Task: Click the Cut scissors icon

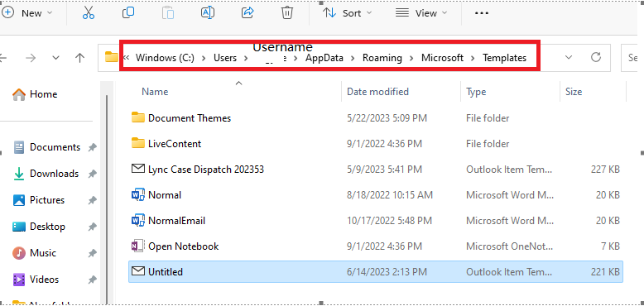Action: click(89, 13)
